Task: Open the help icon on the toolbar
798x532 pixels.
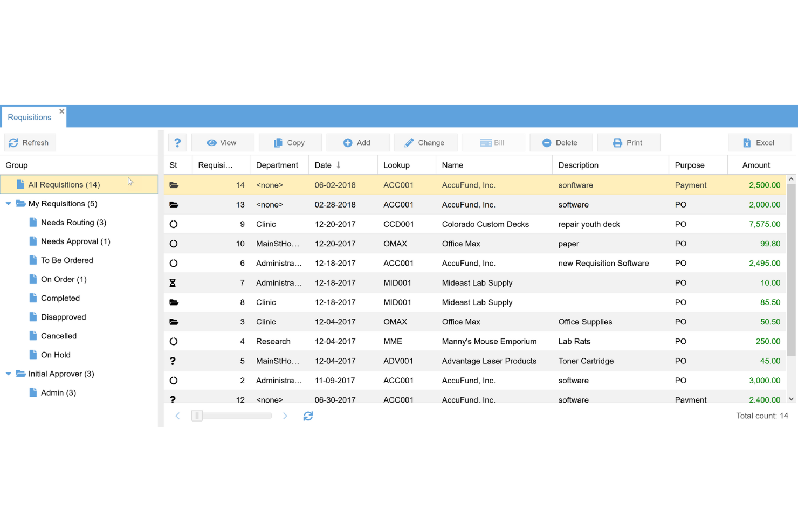Action: (177, 142)
